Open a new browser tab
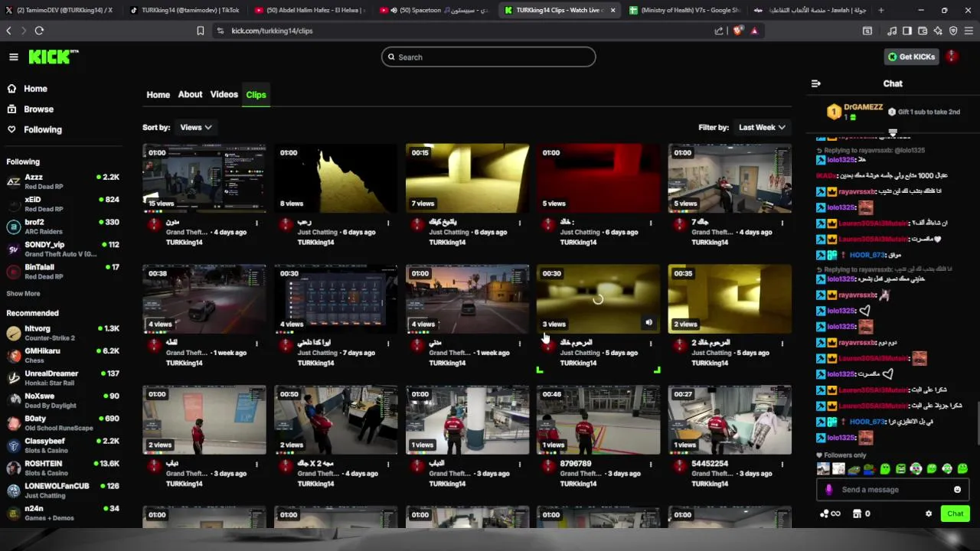This screenshot has width=980, height=551. [x=880, y=10]
